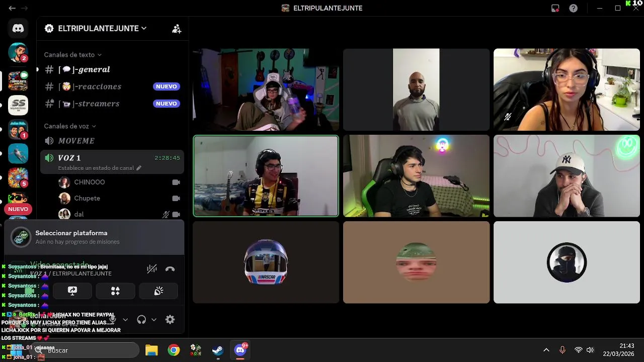
Task: Open user settings gear
Action: click(170, 319)
